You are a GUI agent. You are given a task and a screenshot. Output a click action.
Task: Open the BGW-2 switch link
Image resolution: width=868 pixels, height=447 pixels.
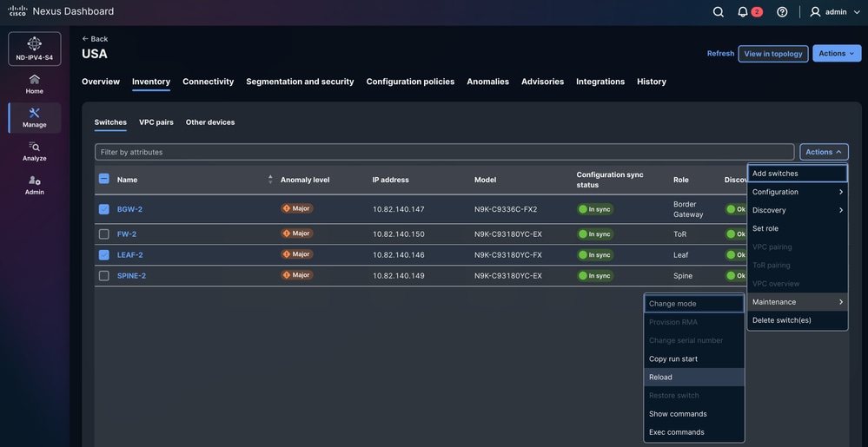pos(130,209)
